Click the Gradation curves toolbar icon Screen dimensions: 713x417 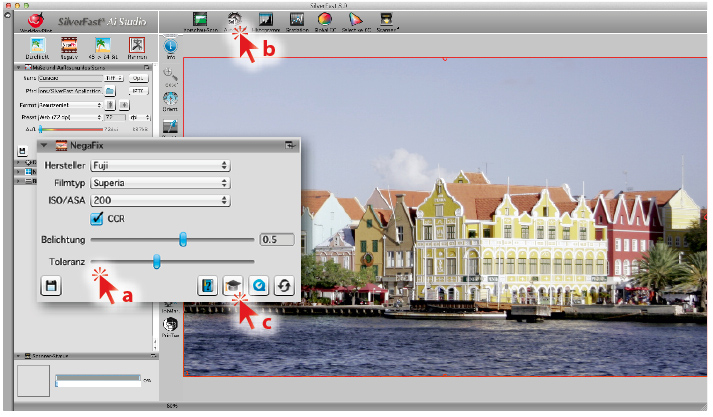(x=297, y=18)
